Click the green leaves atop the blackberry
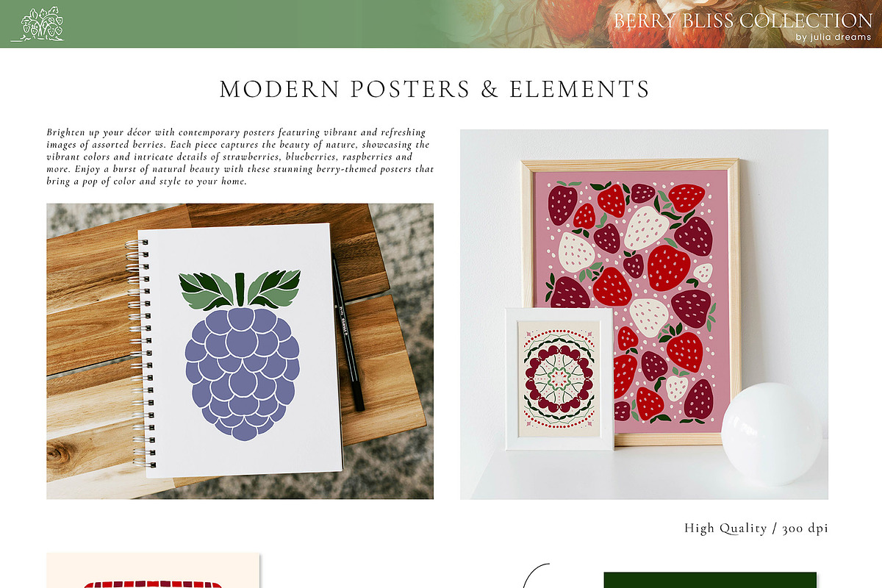The height and width of the screenshot is (588, 882). (240, 289)
